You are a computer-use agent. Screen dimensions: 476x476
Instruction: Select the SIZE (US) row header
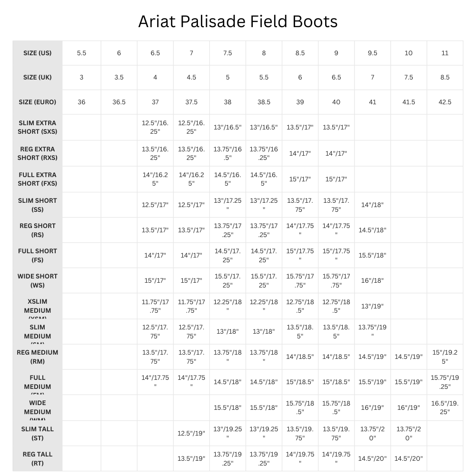tap(37, 53)
